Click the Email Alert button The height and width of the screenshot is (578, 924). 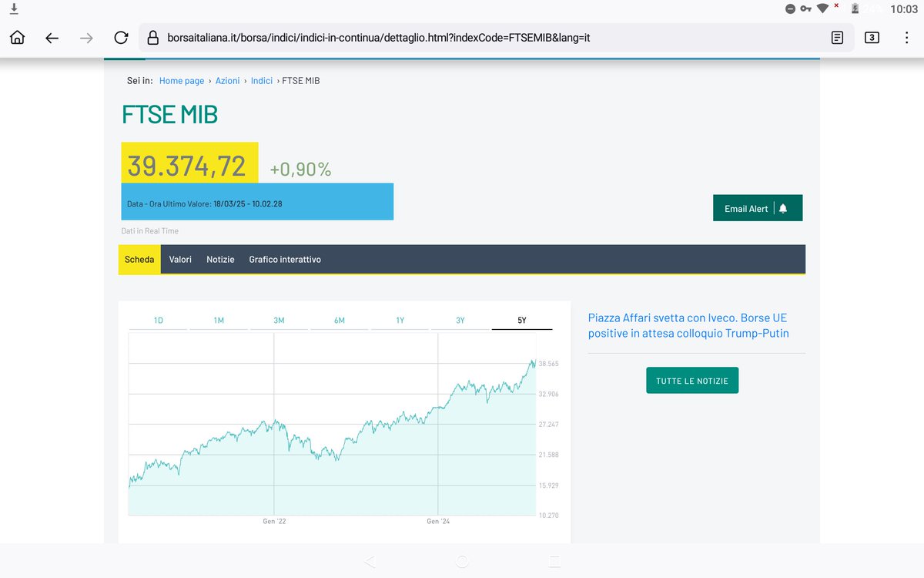758,208
